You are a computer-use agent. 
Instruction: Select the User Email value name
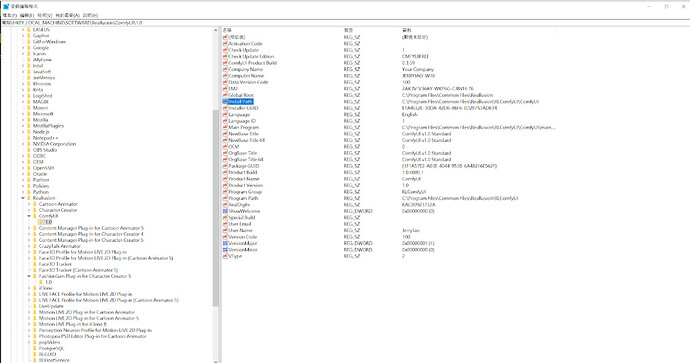point(240,224)
